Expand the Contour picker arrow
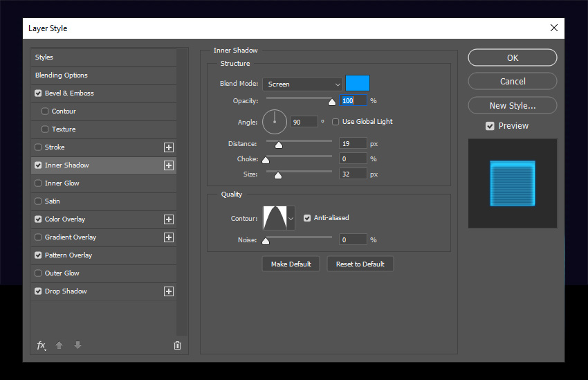 click(x=291, y=218)
